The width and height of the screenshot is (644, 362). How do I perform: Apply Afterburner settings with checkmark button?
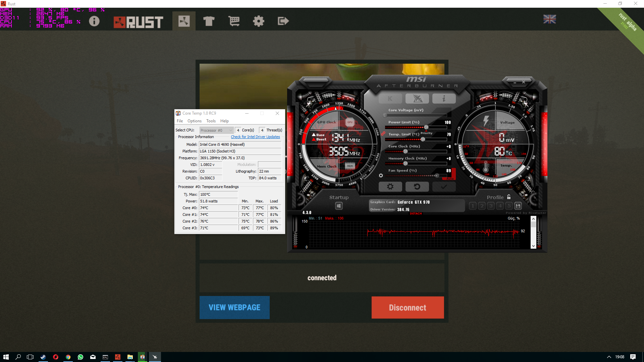[444, 187]
